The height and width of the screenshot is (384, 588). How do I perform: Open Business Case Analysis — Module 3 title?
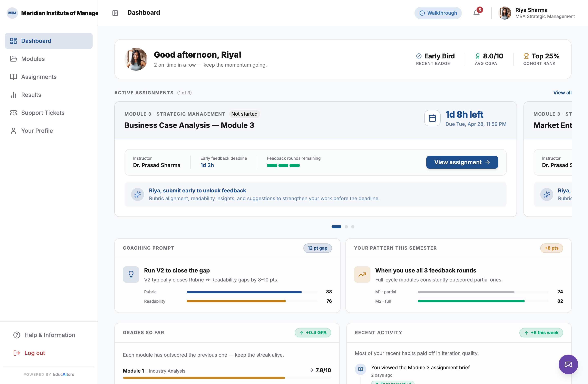189,125
